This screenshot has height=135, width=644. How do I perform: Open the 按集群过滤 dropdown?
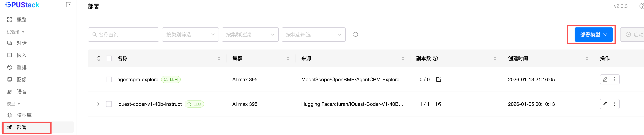250,35
